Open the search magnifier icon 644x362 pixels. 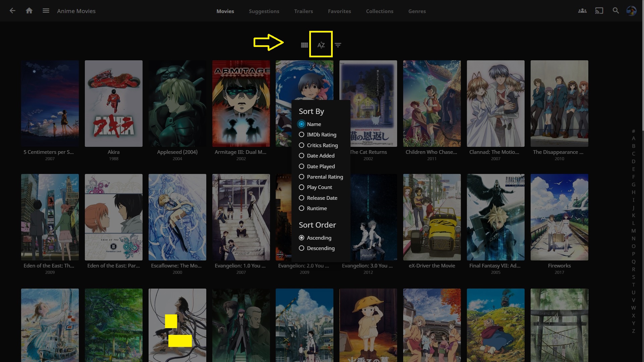pyautogui.click(x=616, y=11)
